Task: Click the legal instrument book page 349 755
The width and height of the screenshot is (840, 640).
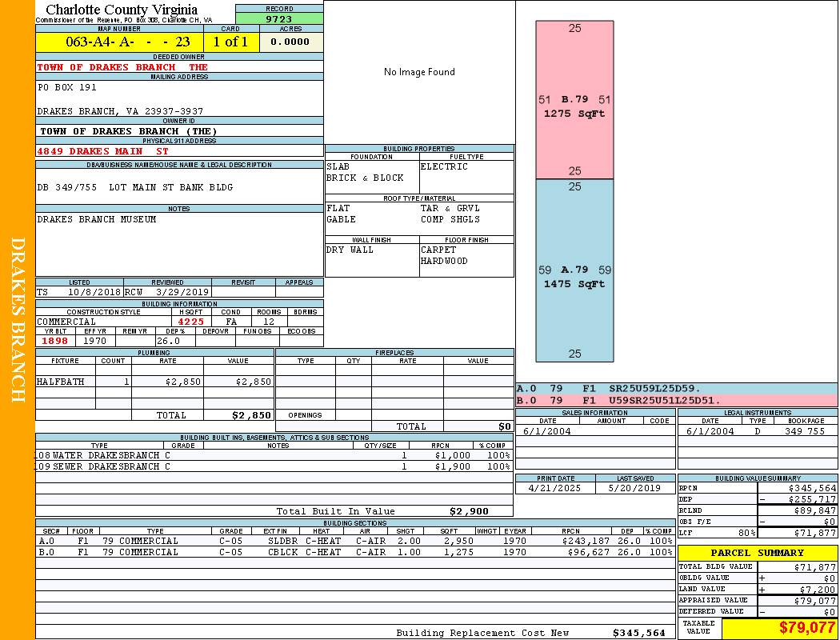Action: coord(804,431)
